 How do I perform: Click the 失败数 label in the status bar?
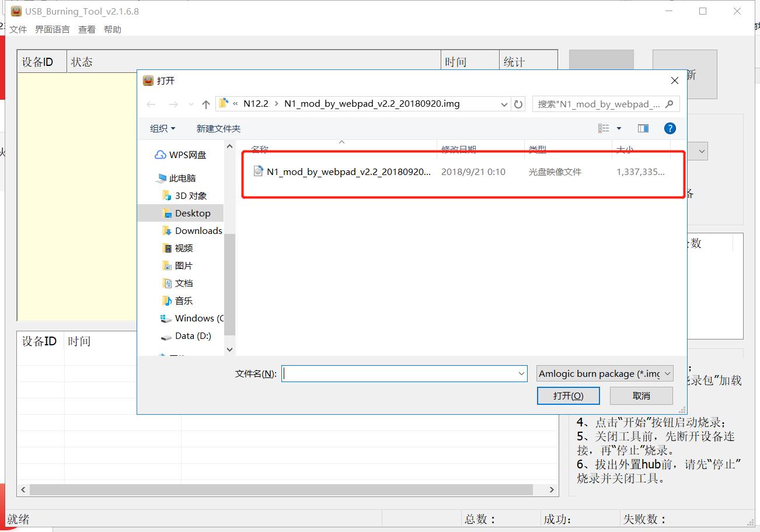644,519
